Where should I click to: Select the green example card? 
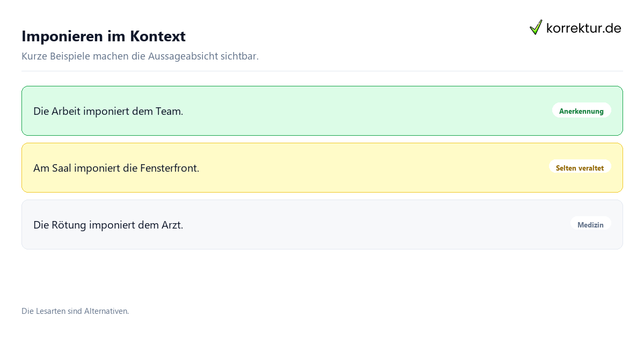click(x=322, y=111)
